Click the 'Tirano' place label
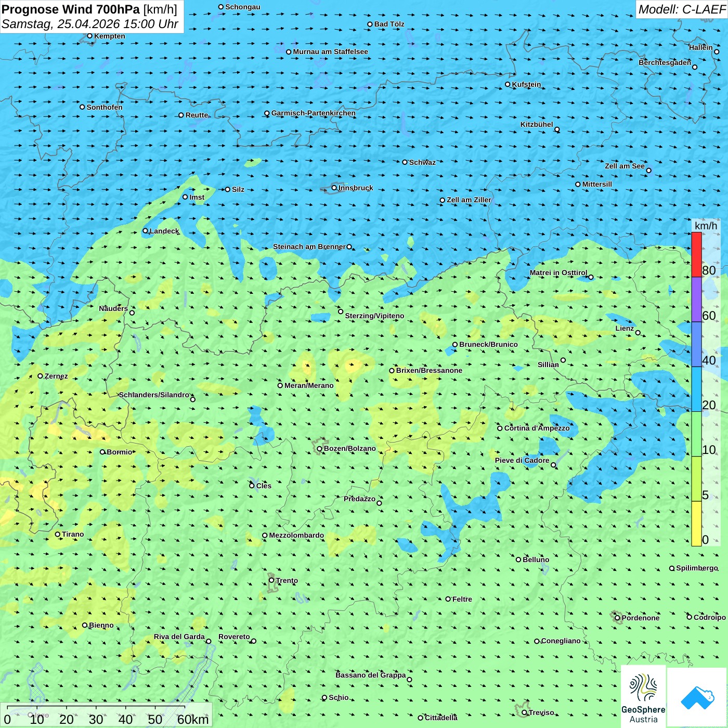The height and width of the screenshot is (728, 728). point(73,534)
